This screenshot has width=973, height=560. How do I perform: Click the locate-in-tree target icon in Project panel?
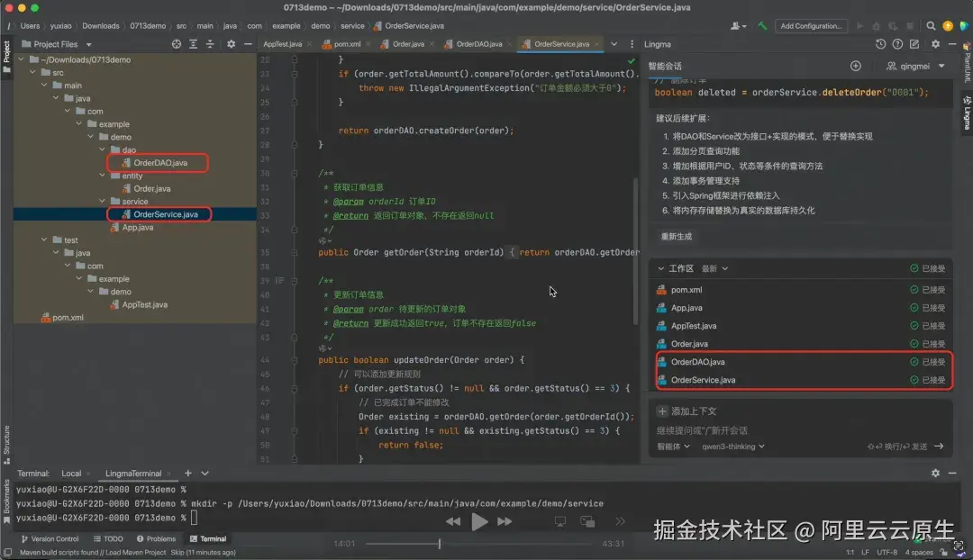click(x=177, y=44)
